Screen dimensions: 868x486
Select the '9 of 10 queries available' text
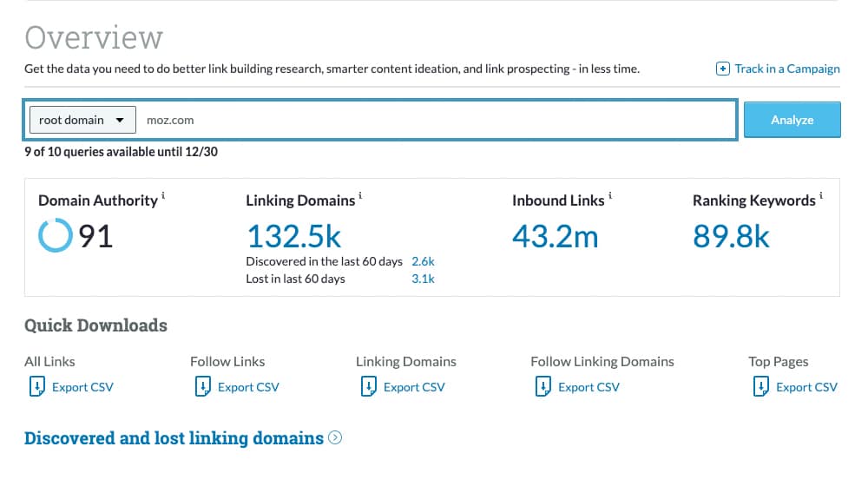[x=121, y=152]
